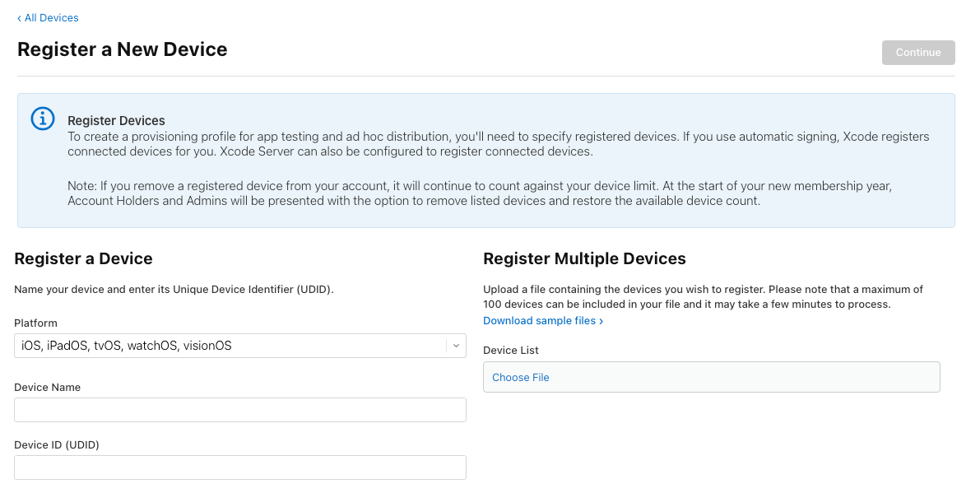This screenshot has height=493, width=980.
Task: Click the blue info icon in the banner
Action: point(42,118)
